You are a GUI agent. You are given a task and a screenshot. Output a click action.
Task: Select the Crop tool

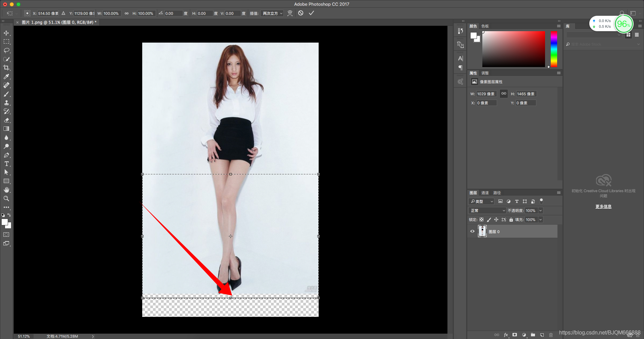point(6,68)
